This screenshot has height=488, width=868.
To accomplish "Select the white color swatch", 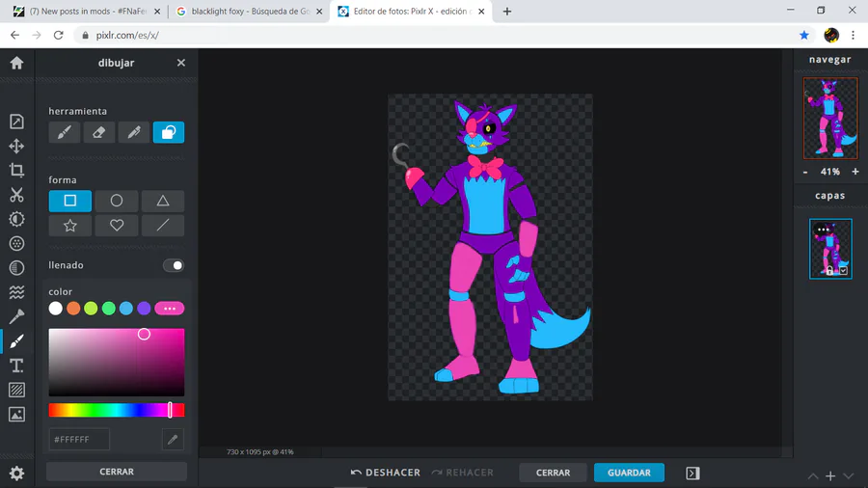I will tap(55, 309).
